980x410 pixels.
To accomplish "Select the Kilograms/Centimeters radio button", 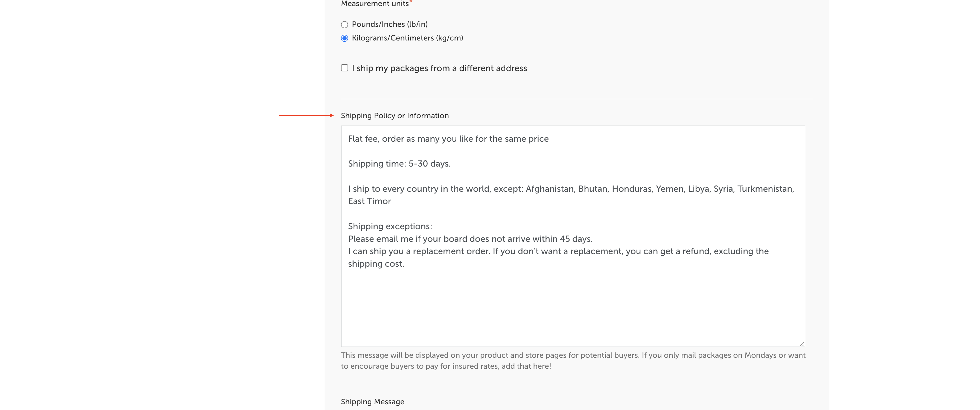I will pyautogui.click(x=344, y=39).
